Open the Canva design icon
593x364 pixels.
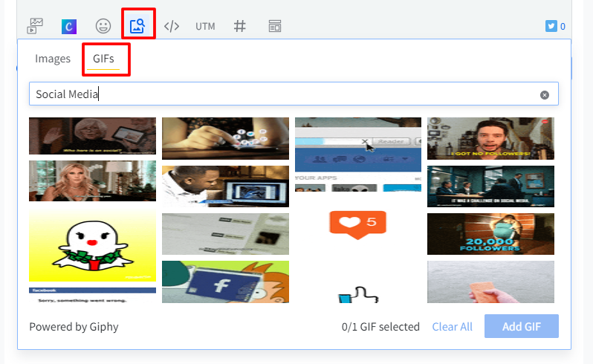(x=69, y=26)
